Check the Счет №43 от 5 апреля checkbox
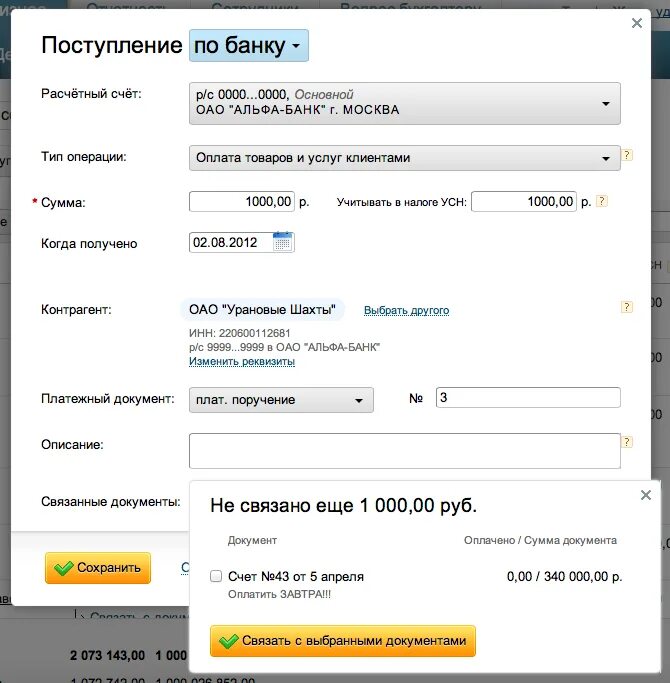 pyautogui.click(x=216, y=576)
